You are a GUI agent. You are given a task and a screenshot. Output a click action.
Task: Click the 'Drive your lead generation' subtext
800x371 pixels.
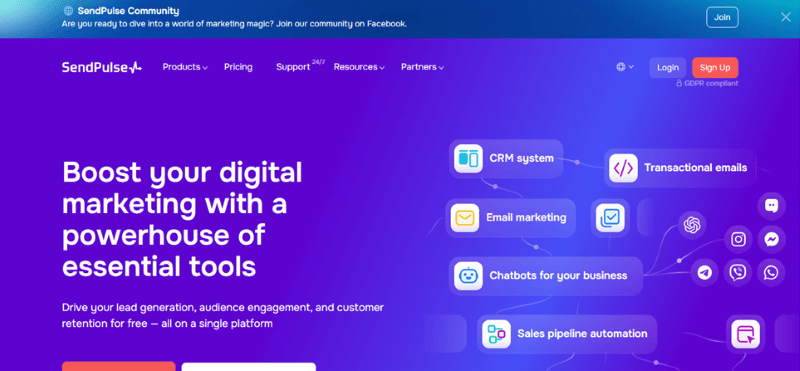click(222, 315)
